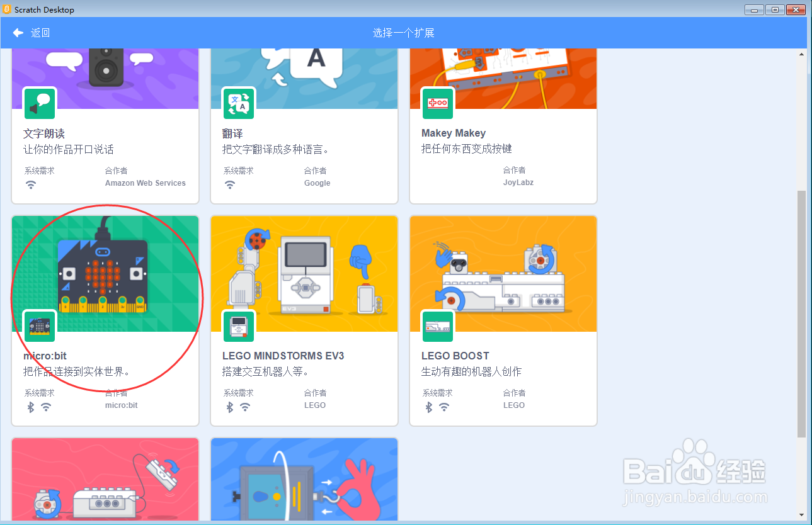
Task: Click the 翻译 title
Action: pyautogui.click(x=232, y=133)
